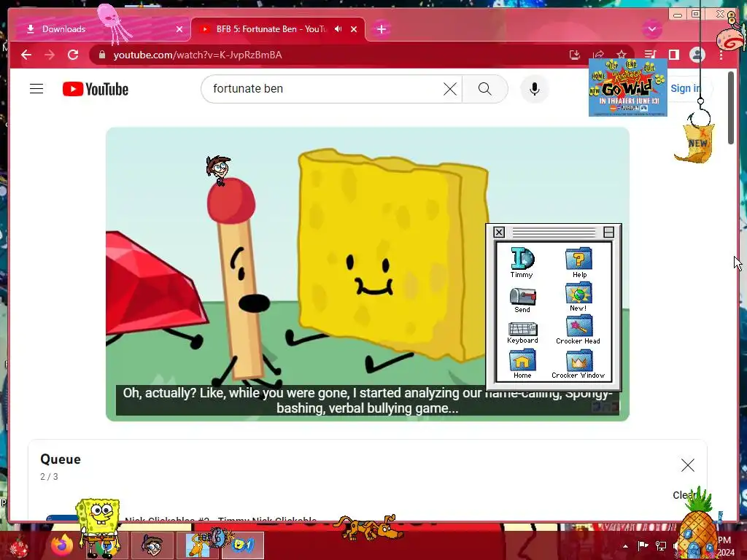
Task: Close the BFB 5 YouTube tab
Action: click(354, 29)
